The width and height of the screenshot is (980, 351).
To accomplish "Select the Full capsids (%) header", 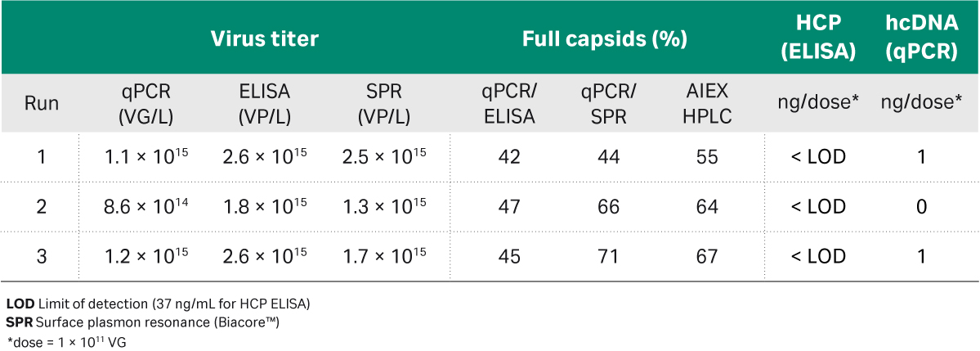I will coord(604,38).
